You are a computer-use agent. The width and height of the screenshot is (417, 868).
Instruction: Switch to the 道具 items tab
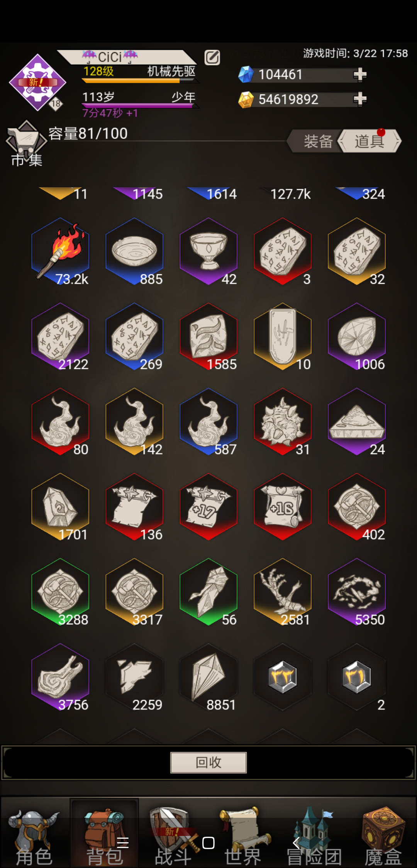tap(370, 141)
